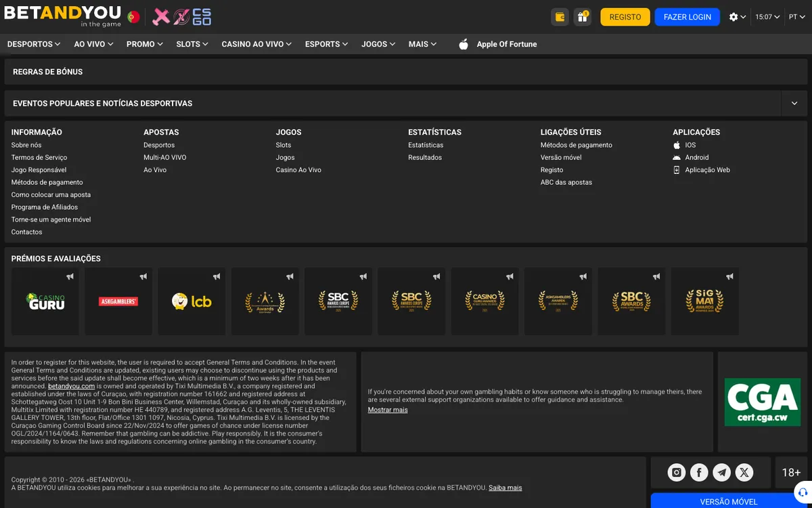The image size is (812, 508).
Task: Open the pink X game icon
Action: pos(160,17)
